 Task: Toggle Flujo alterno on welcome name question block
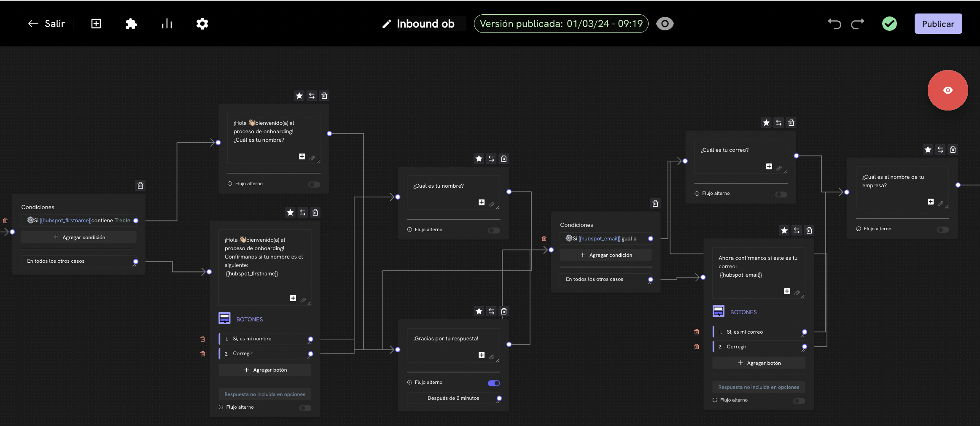click(314, 184)
